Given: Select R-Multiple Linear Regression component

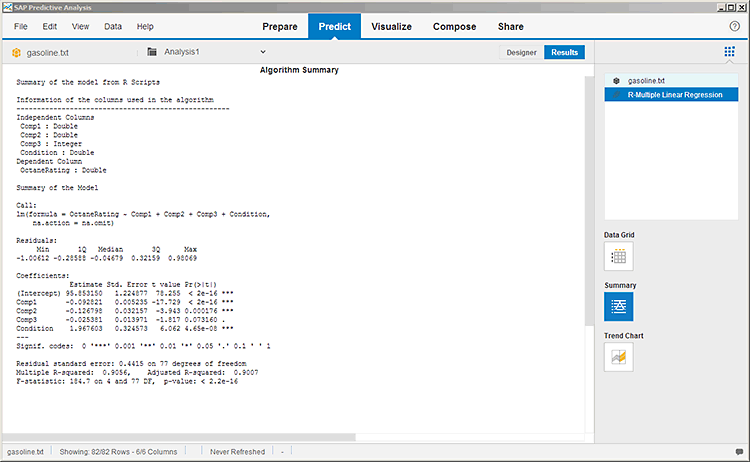Looking at the screenshot, I should point(671,95).
